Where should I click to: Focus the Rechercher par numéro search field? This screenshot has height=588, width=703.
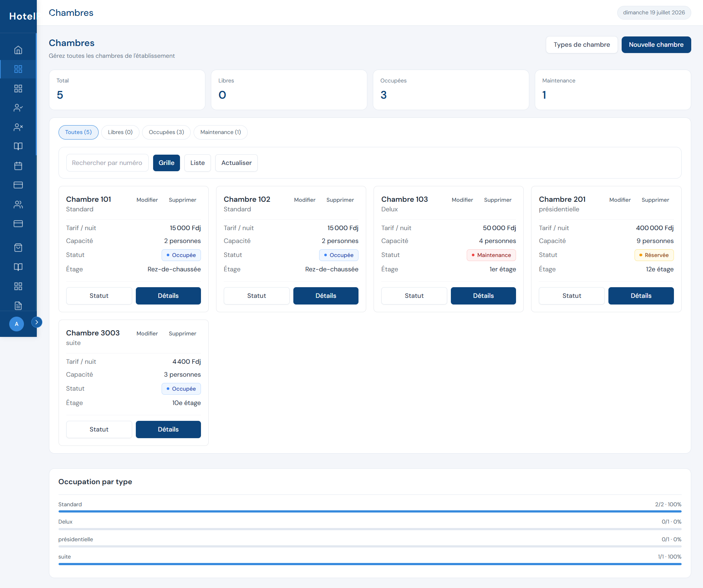(107, 163)
